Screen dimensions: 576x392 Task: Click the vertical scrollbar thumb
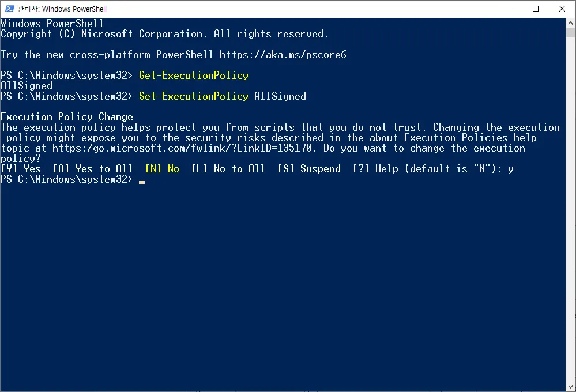[571, 33]
